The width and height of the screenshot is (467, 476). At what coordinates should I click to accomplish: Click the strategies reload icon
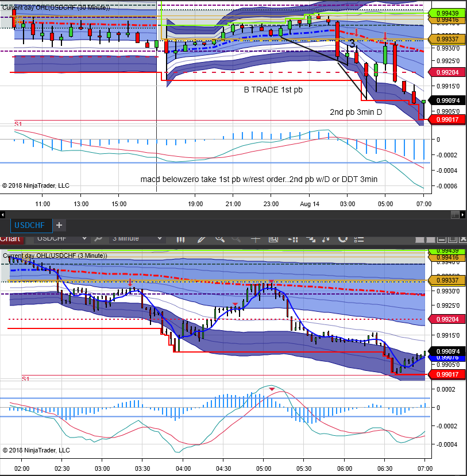pos(343,239)
